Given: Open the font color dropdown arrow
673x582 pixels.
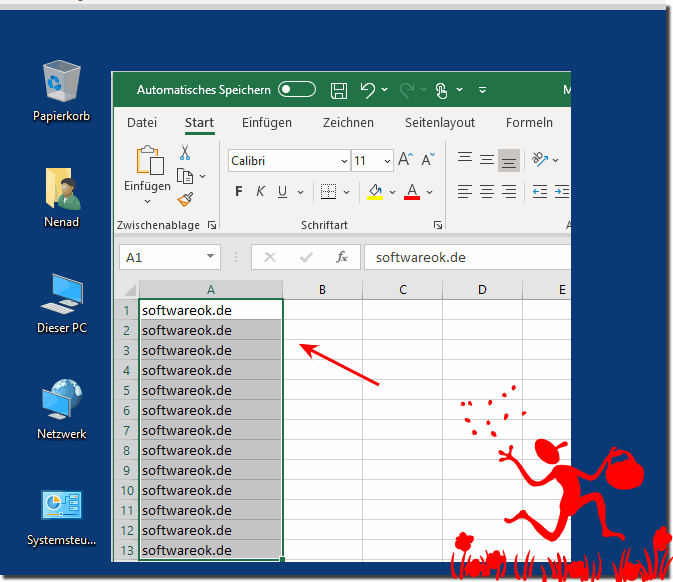Looking at the screenshot, I should coord(430,192).
